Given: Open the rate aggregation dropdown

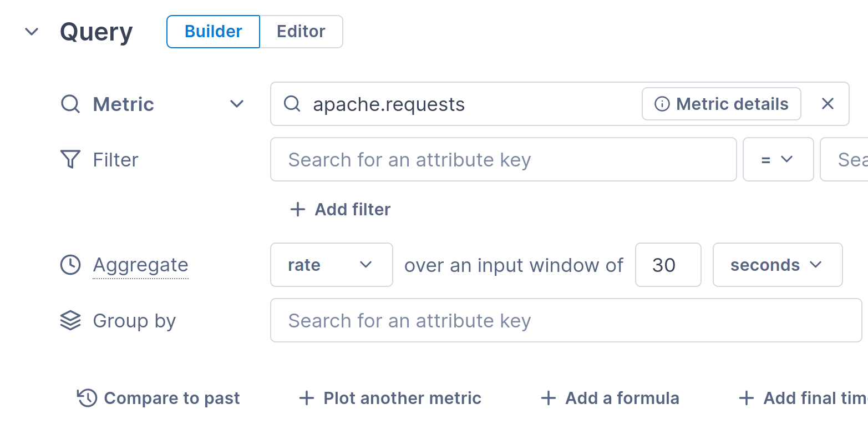Looking at the screenshot, I should coord(331,265).
